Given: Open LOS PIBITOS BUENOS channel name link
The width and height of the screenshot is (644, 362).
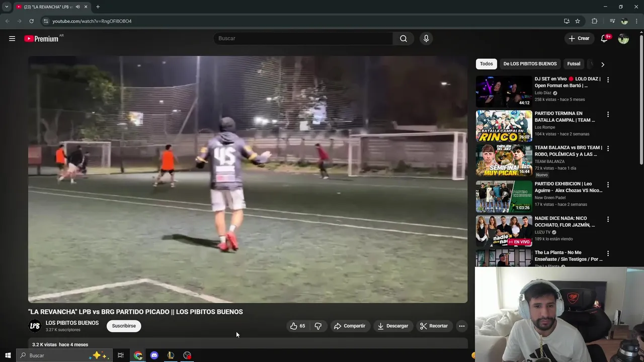Looking at the screenshot, I should tap(72, 323).
